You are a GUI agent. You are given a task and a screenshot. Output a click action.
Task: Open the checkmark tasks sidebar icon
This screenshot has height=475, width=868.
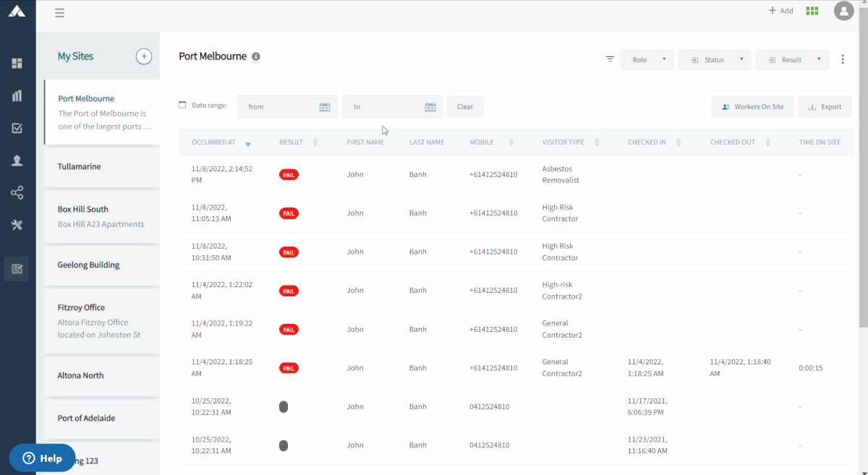point(17,128)
